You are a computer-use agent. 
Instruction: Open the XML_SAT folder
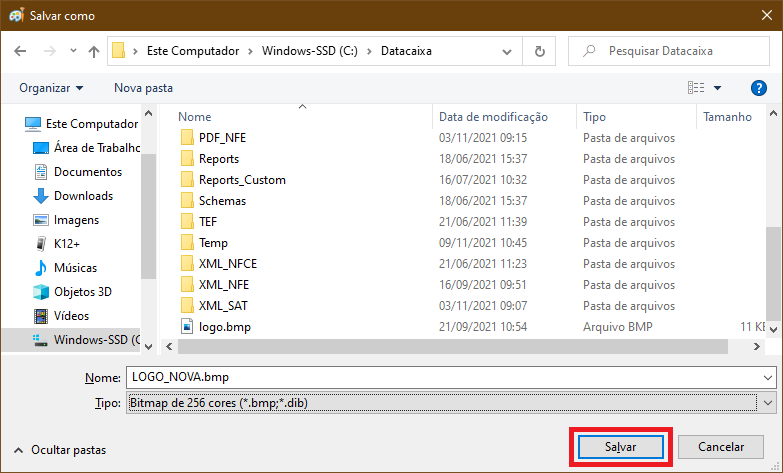(222, 306)
